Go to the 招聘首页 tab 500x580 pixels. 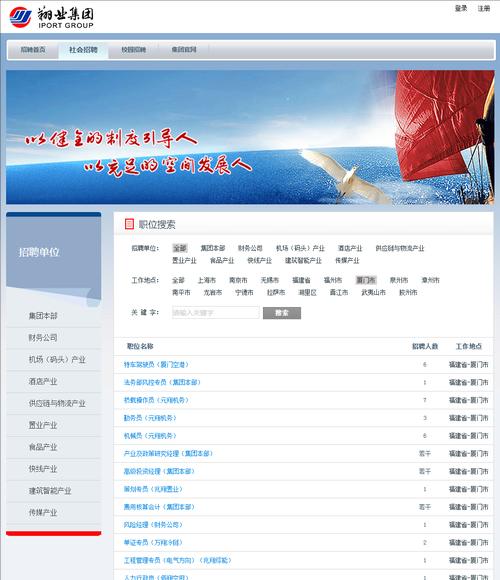[x=33, y=50]
